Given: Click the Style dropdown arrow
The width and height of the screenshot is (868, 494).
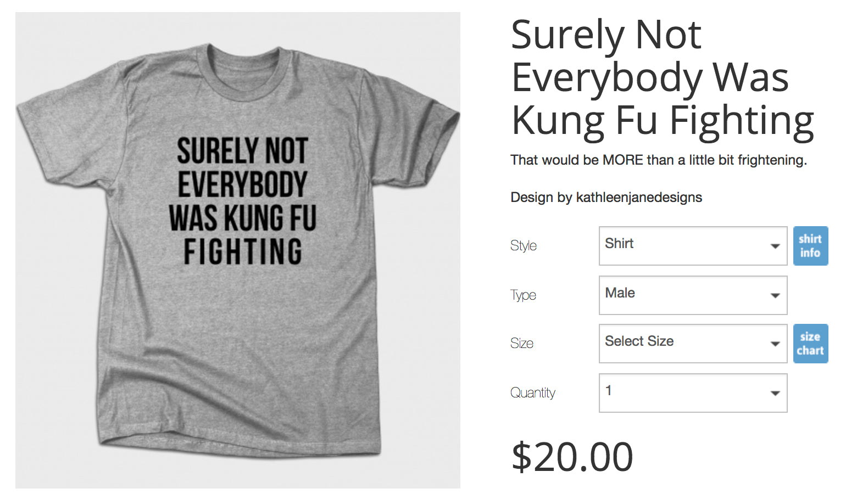Looking at the screenshot, I should pos(775,246).
